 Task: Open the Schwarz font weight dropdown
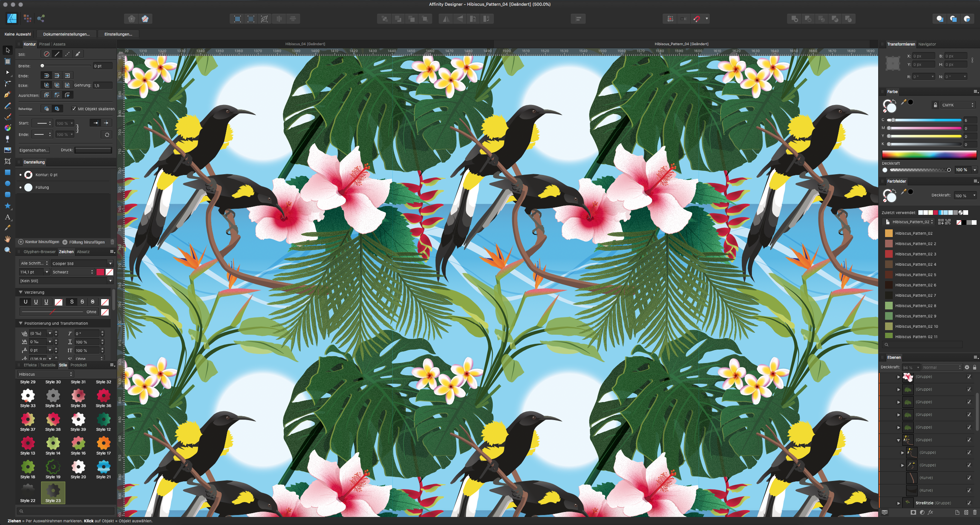[x=73, y=272]
